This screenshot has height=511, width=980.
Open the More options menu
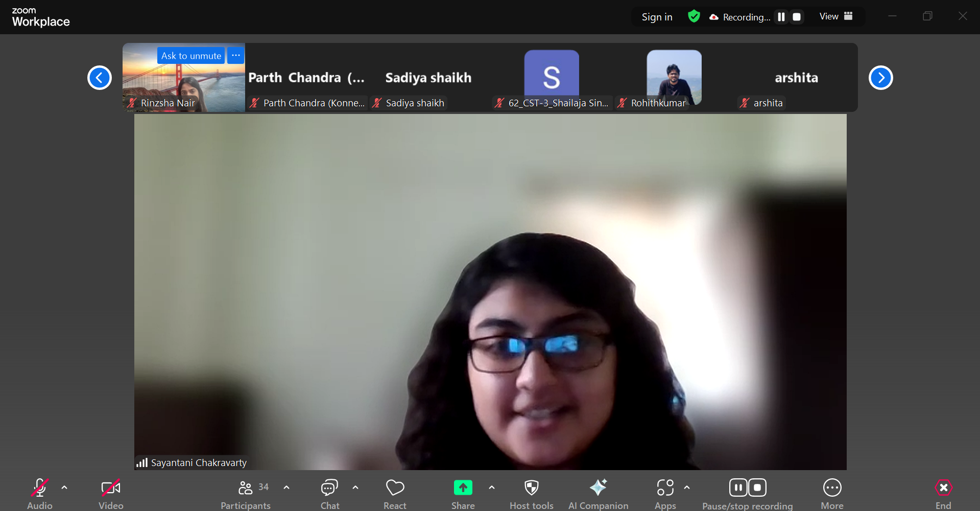[x=832, y=494]
